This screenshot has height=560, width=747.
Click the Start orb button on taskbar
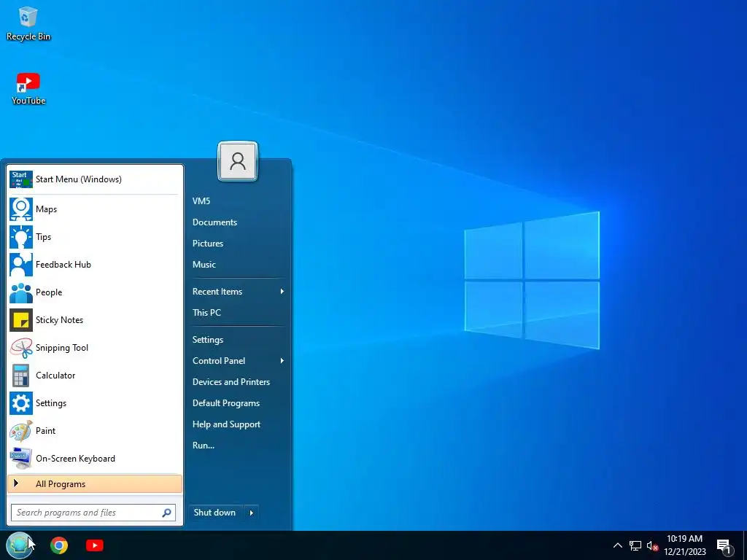tap(20, 545)
